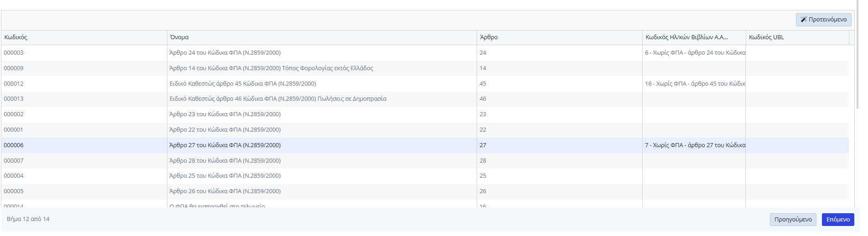
Task: Sort by the Όνομα column header
Action: (179, 37)
